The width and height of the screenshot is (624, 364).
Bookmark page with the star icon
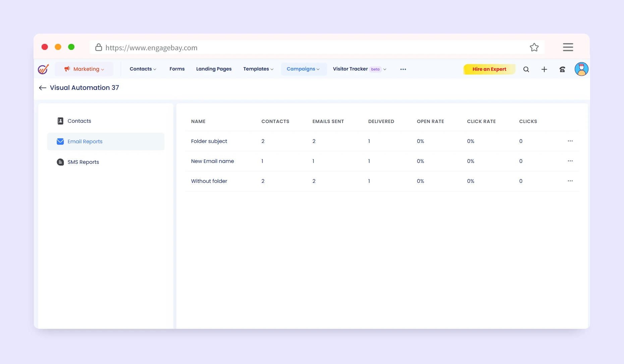pos(534,48)
